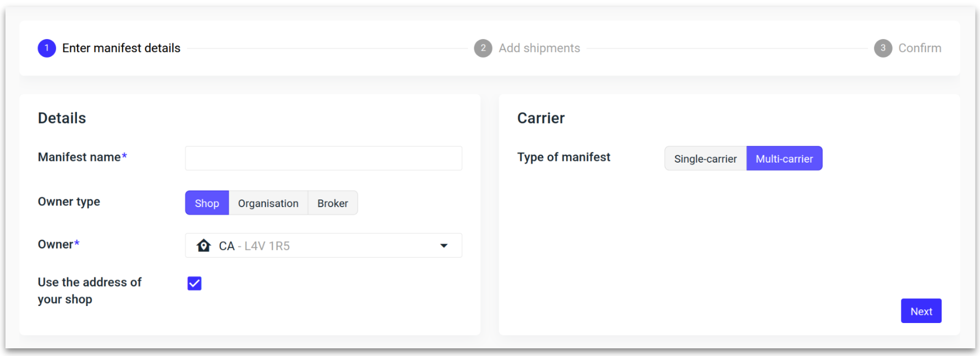Screen dimensions: 980x356
Task: Go to Add shipments step
Action: tap(539, 48)
